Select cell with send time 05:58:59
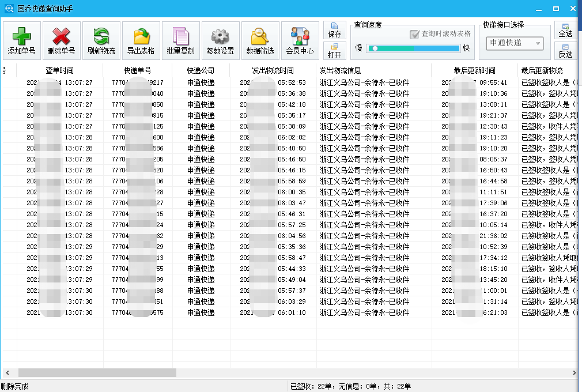582x392 pixels. pyautogui.click(x=273, y=181)
